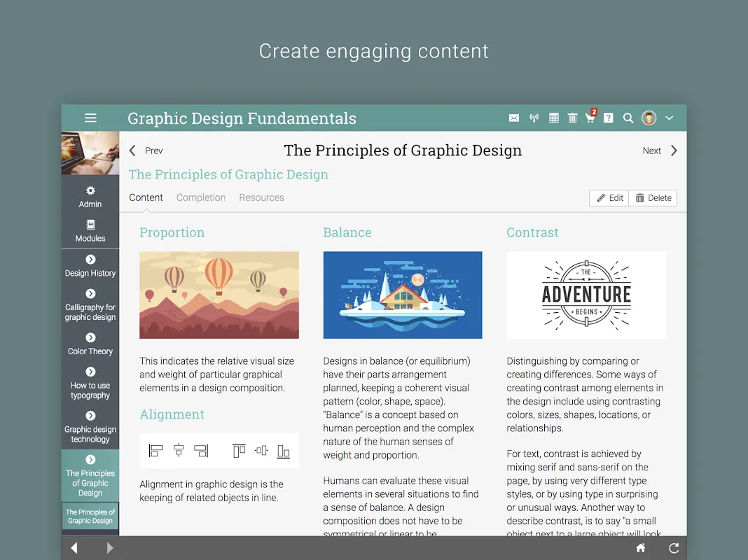Open the calendar icon in header
Image resolution: width=748 pixels, height=560 pixels.
tap(554, 118)
